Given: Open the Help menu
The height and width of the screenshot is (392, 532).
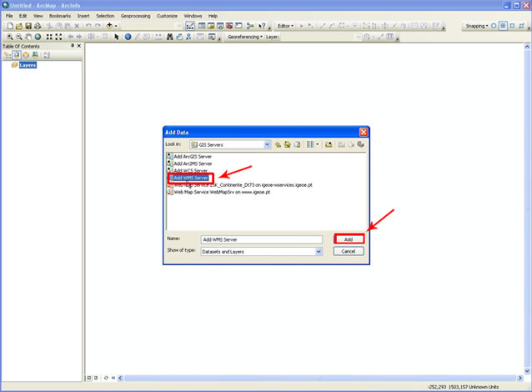Looking at the screenshot, I should (213, 16).
